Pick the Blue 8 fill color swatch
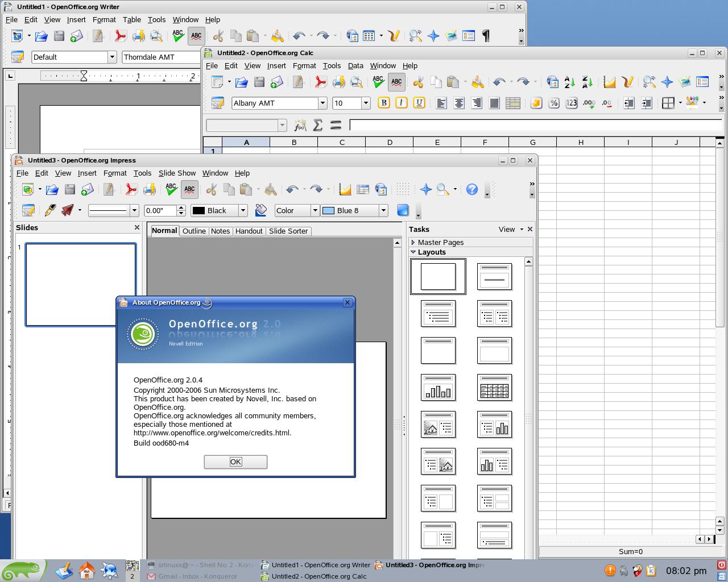This screenshot has width=728, height=582. 328,210
